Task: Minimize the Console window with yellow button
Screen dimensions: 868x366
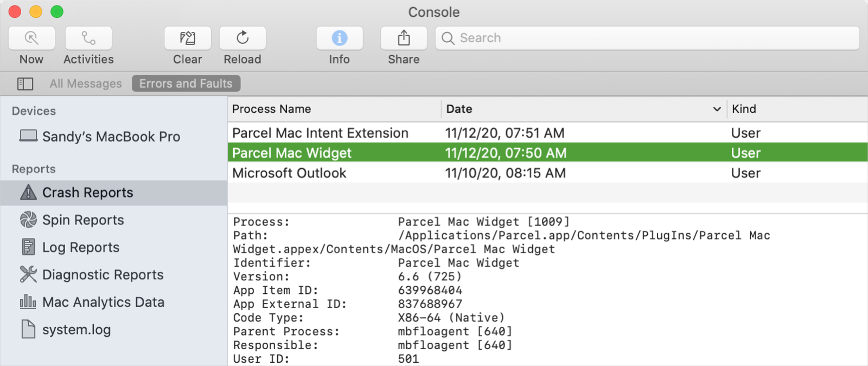Action: click(36, 11)
